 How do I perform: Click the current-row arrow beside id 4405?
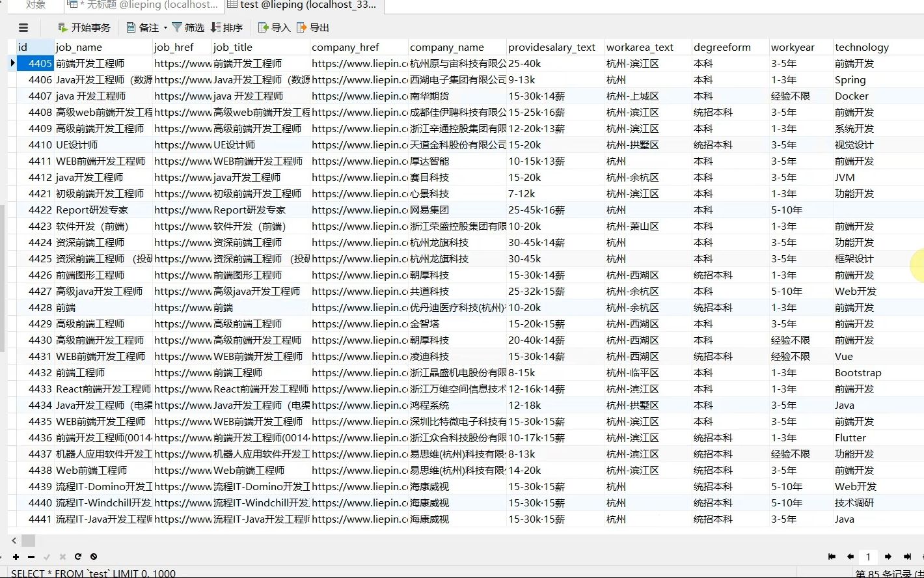point(12,63)
